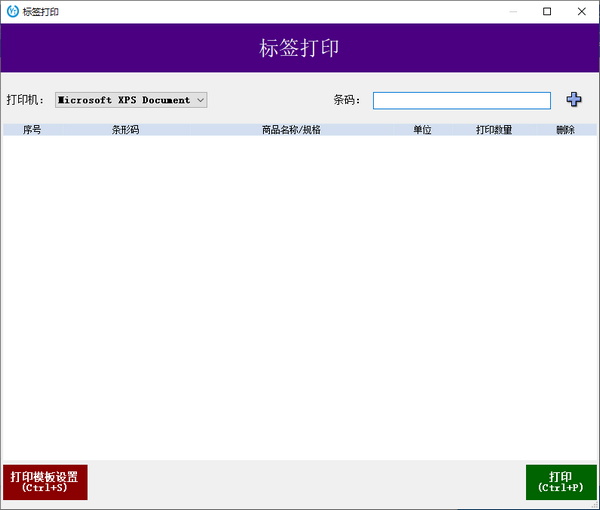Close the 标签打印 window

pos(582,11)
